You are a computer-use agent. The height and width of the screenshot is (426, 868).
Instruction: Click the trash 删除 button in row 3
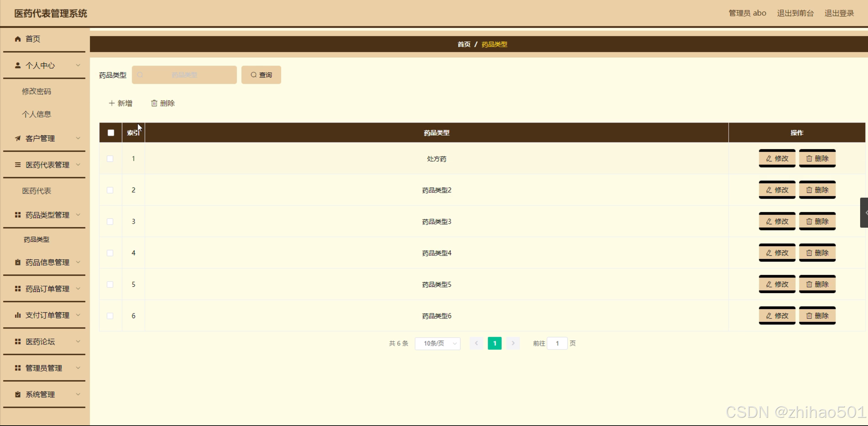(x=817, y=221)
